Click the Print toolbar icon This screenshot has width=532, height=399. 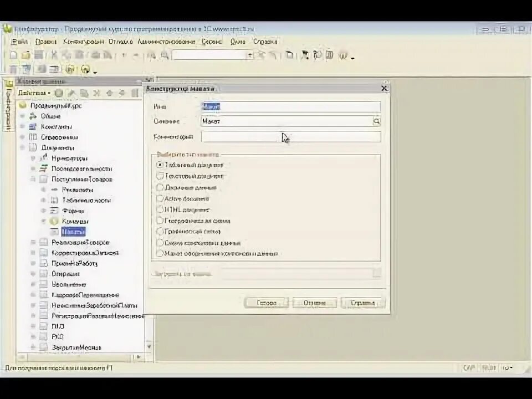click(x=95, y=55)
